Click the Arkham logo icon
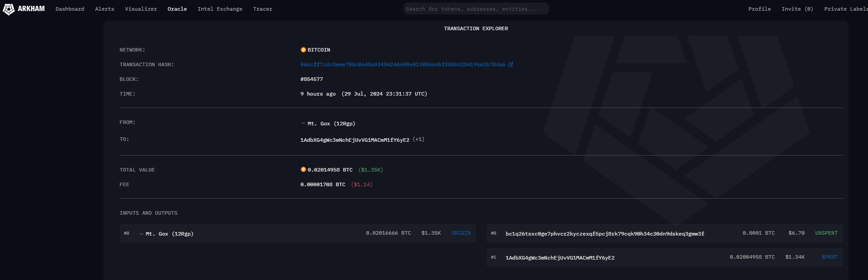This screenshot has width=868, height=280. [9, 9]
